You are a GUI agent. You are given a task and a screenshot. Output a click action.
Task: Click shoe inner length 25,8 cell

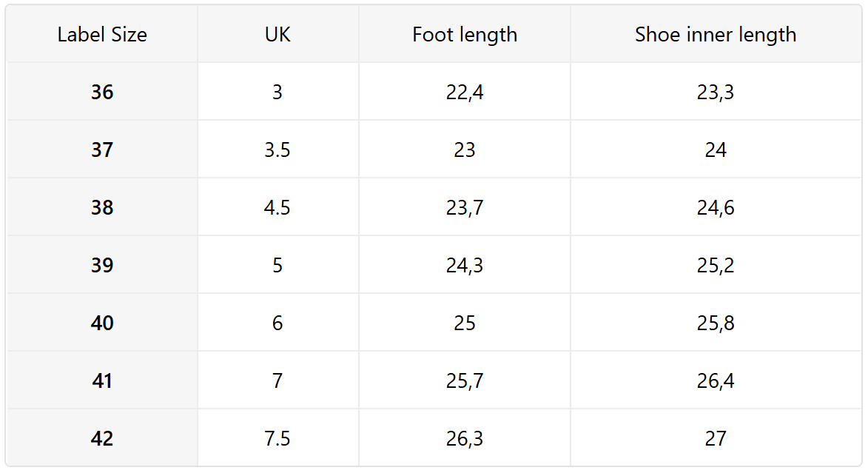[x=716, y=323]
